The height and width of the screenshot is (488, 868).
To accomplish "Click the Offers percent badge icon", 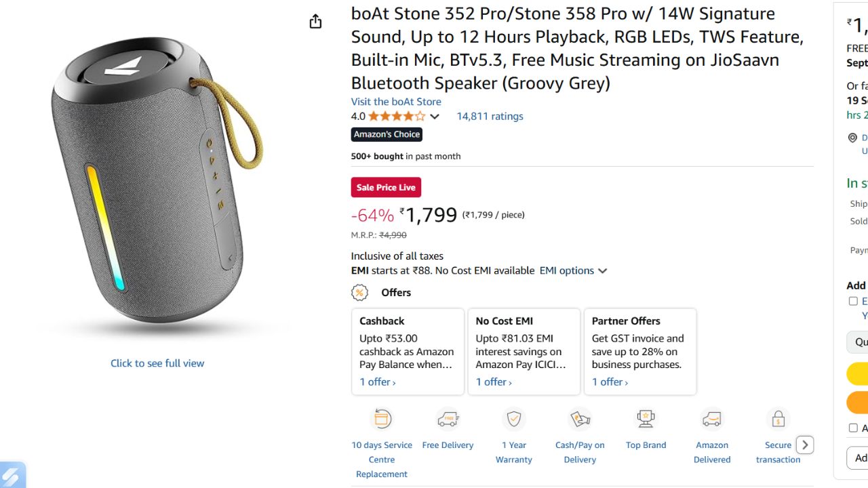I will 359,293.
